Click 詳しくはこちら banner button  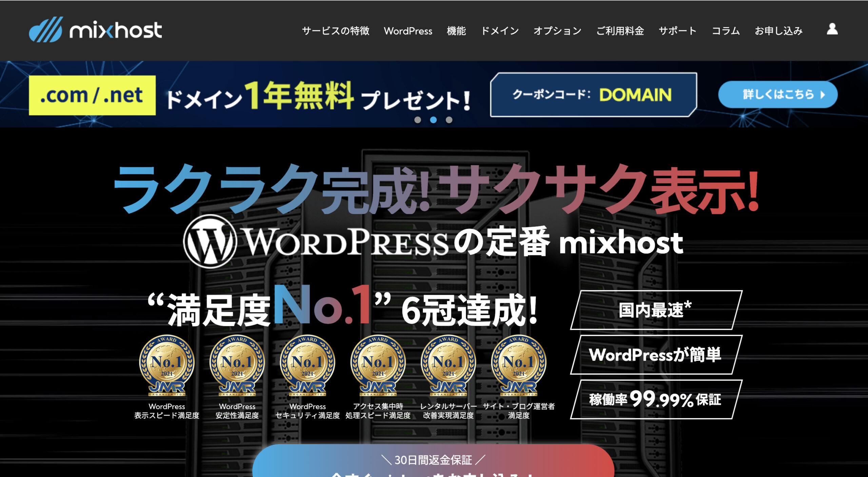coord(778,95)
